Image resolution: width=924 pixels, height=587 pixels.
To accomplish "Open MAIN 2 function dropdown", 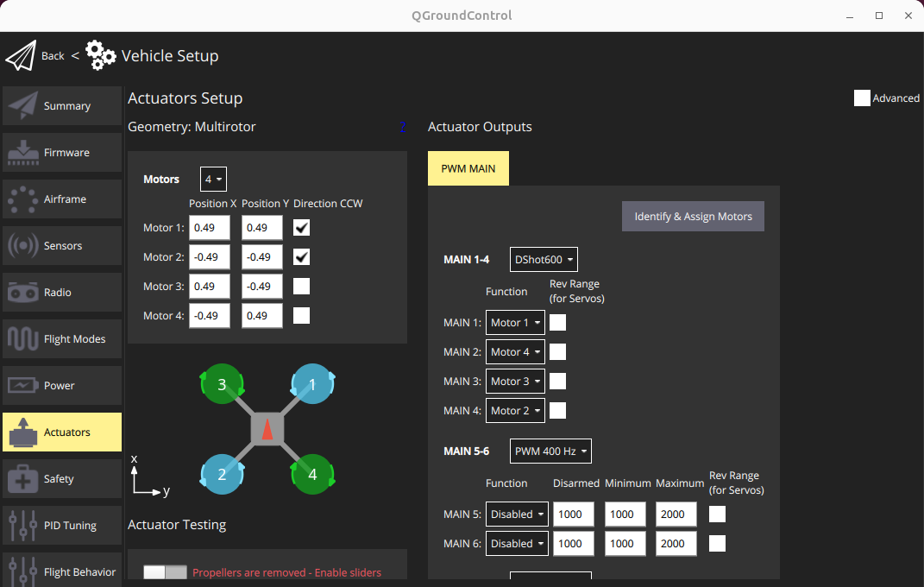I will point(515,352).
